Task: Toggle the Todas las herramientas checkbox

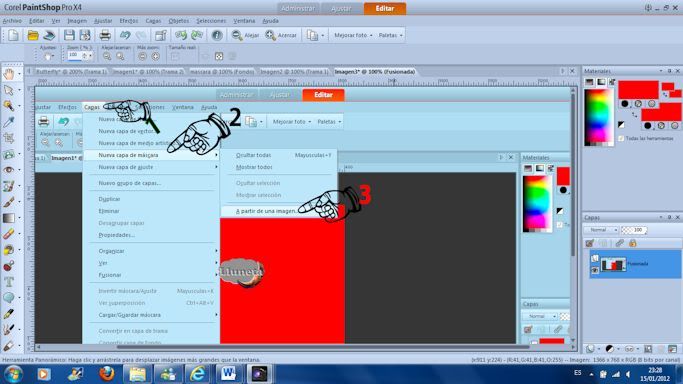Action: (621, 138)
